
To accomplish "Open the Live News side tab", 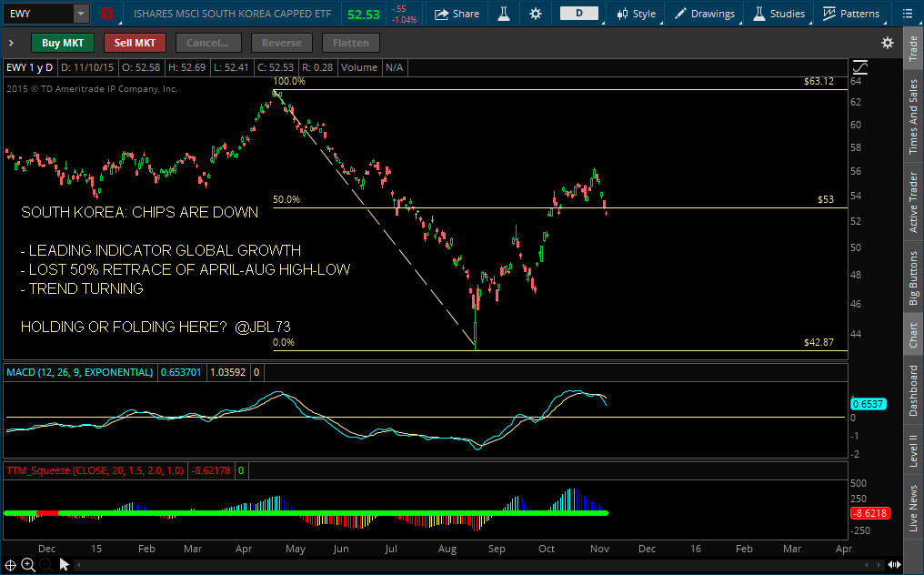I will click(x=913, y=507).
